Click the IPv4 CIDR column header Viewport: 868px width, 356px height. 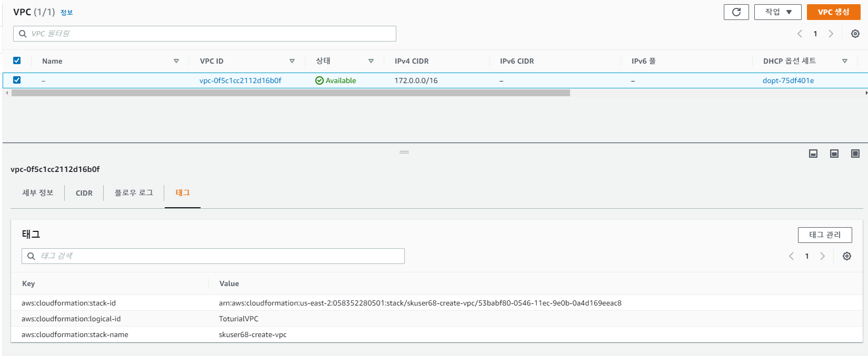pyautogui.click(x=412, y=61)
